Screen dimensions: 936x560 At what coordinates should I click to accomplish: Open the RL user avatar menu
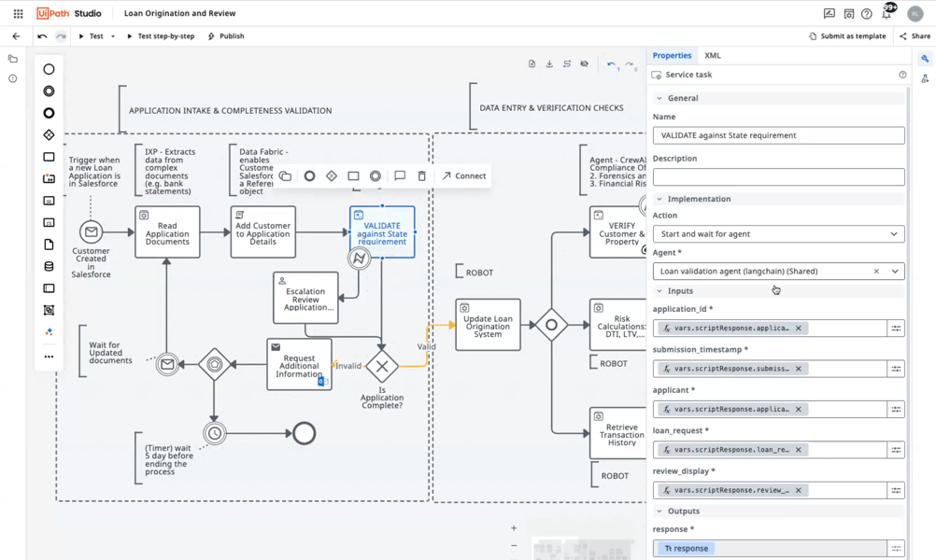915,13
